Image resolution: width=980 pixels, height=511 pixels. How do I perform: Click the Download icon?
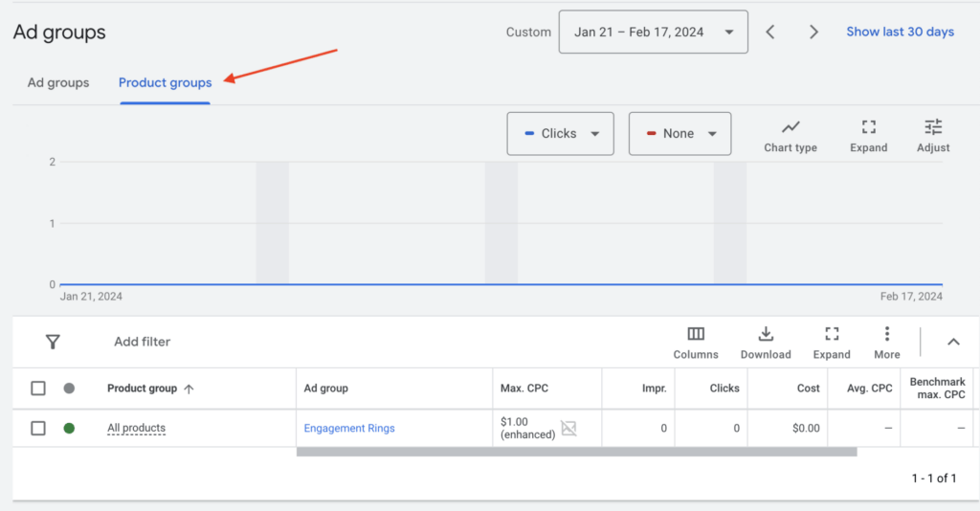click(766, 334)
